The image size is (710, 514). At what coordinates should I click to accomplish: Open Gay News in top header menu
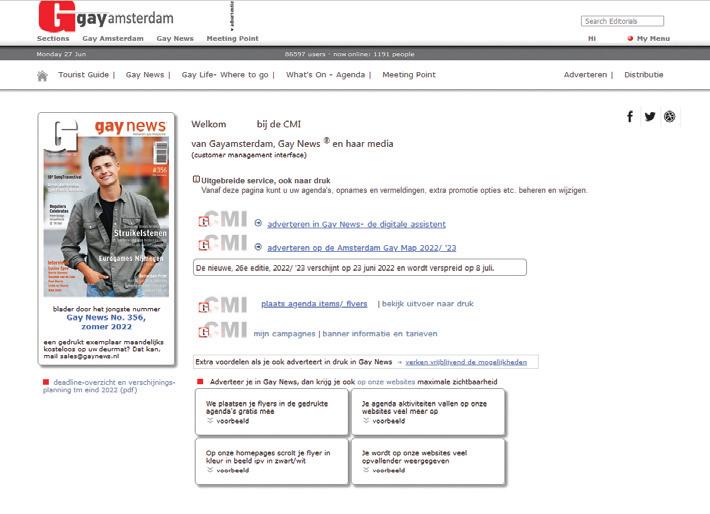point(175,38)
